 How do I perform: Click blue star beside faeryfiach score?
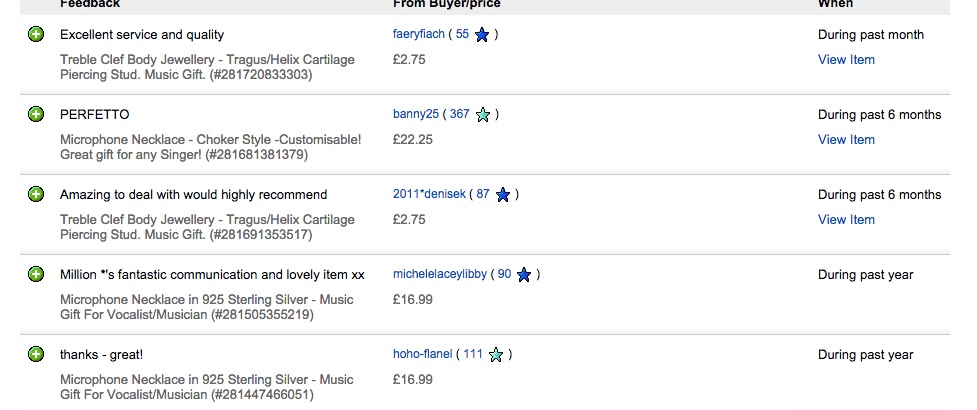pyautogui.click(x=482, y=35)
